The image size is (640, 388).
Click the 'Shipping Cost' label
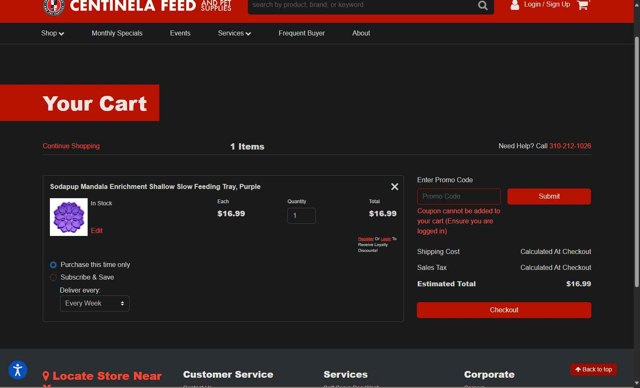click(x=438, y=252)
